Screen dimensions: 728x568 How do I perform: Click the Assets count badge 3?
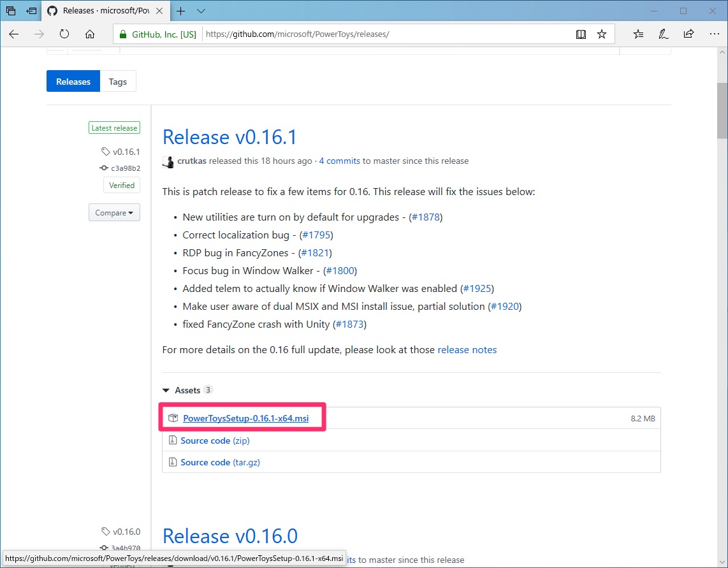point(208,390)
